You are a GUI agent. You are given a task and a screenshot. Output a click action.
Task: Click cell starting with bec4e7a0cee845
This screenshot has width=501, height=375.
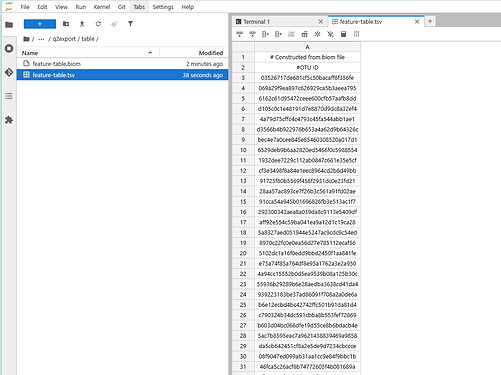307,140
